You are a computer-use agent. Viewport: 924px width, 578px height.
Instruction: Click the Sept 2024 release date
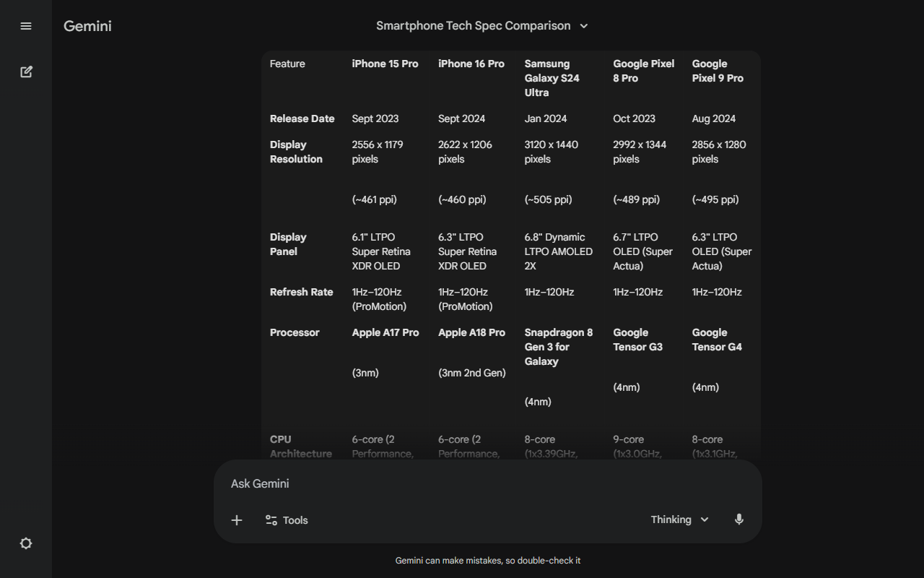click(462, 118)
